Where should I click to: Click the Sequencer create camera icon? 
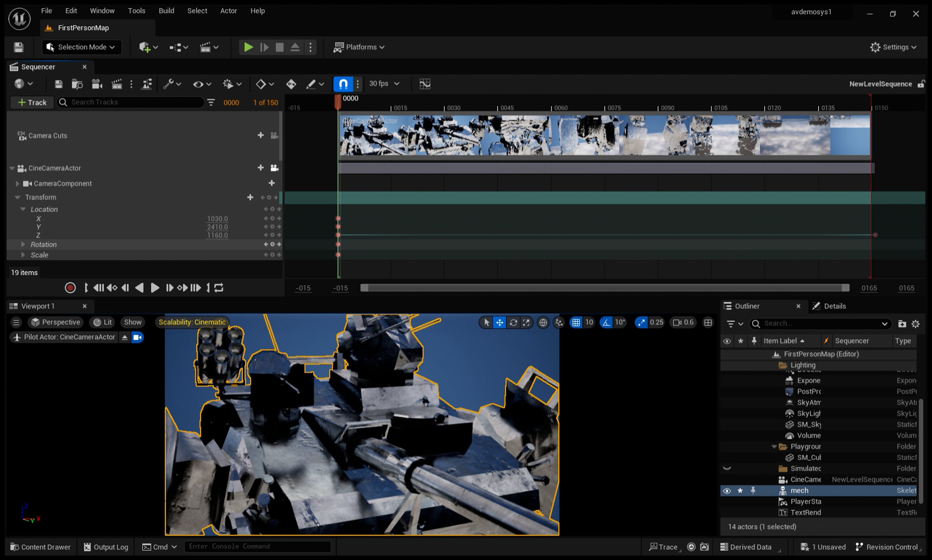click(x=97, y=84)
